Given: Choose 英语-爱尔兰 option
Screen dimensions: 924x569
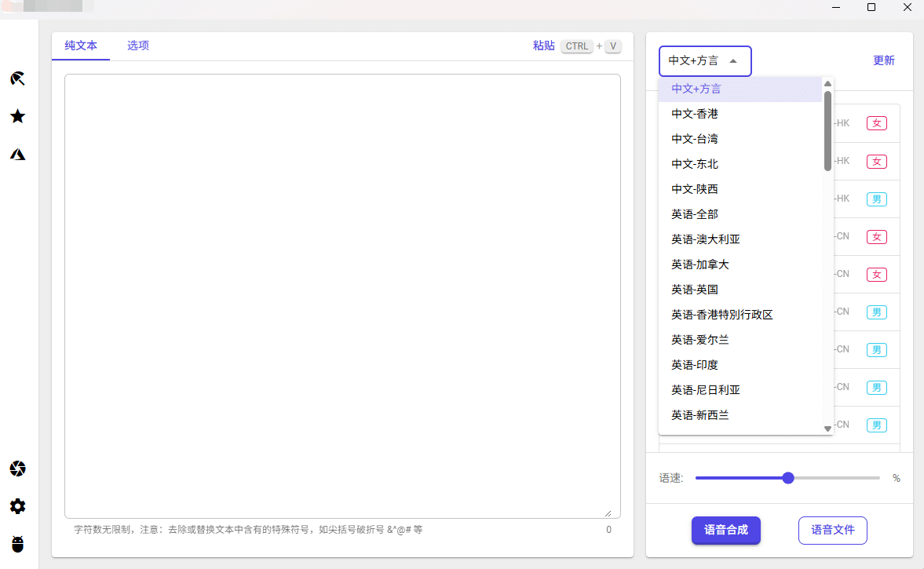Looking at the screenshot, I should click(740, 340).
